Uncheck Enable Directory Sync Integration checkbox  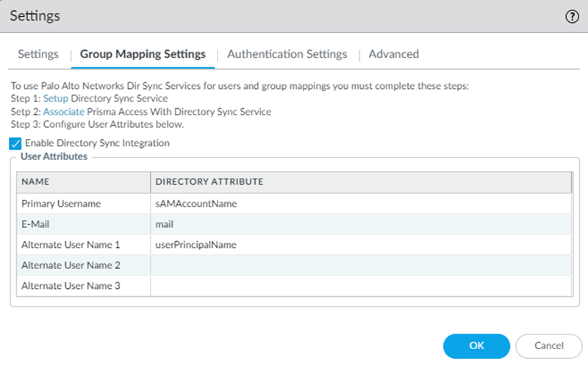[15, 143]
